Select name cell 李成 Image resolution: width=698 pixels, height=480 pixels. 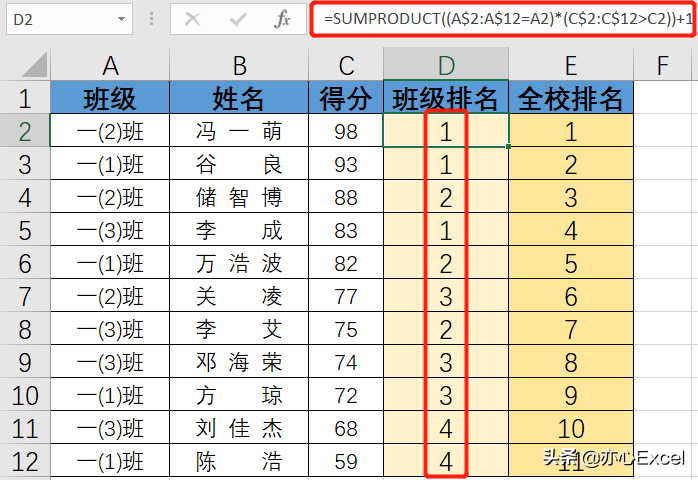[239, 229]
